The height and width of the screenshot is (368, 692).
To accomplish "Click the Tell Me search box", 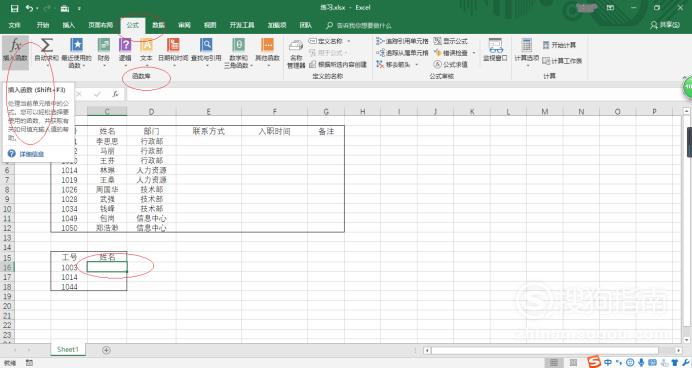I will (359, 26).
